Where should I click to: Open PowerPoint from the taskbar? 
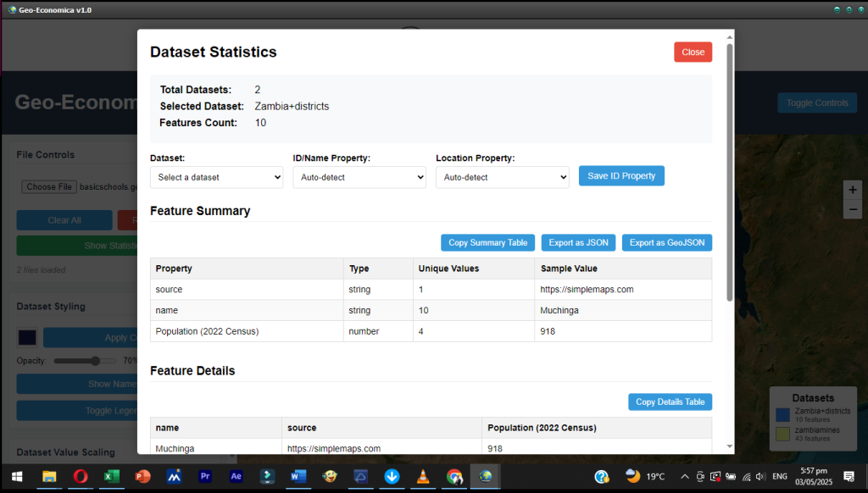point(142,476)
